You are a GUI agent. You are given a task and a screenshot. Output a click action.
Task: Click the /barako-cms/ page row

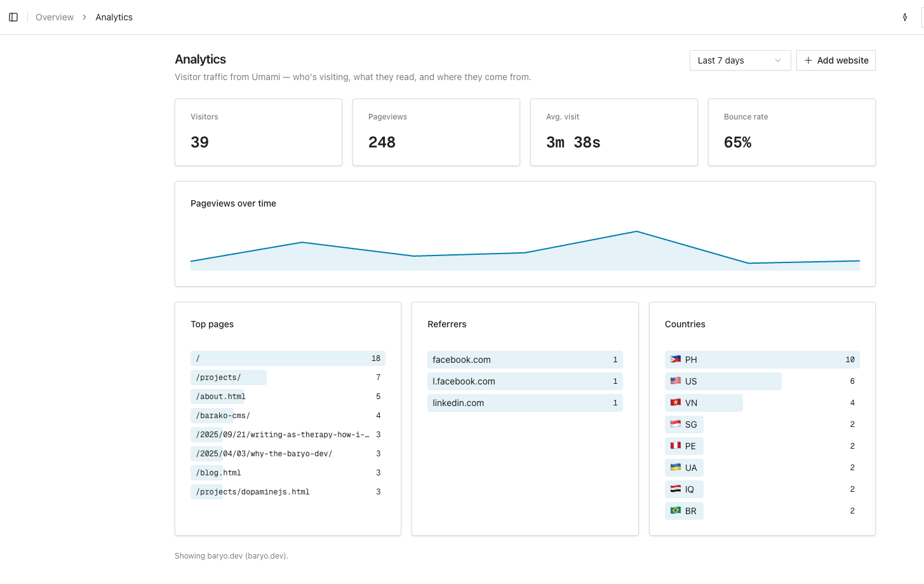point(288,416)
